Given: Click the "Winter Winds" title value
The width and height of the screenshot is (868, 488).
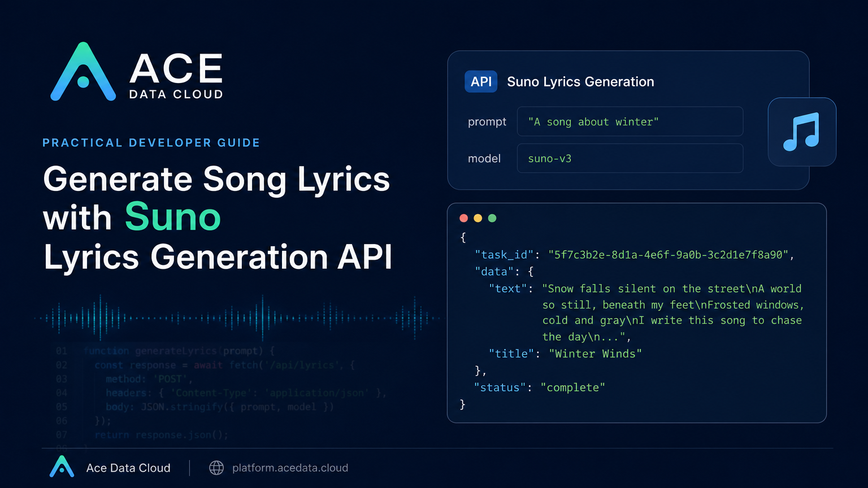Looking at the screenshot, I should (596, 354).
